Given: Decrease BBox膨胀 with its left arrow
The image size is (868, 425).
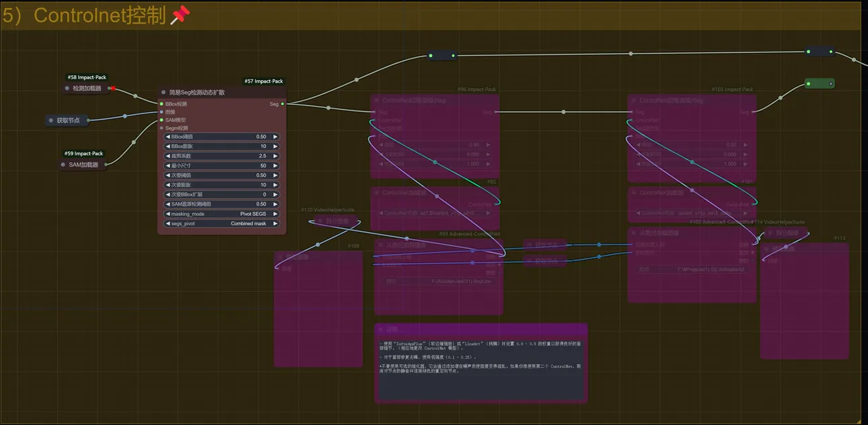Looking at the screenshot, I should [x=168, y=146].
